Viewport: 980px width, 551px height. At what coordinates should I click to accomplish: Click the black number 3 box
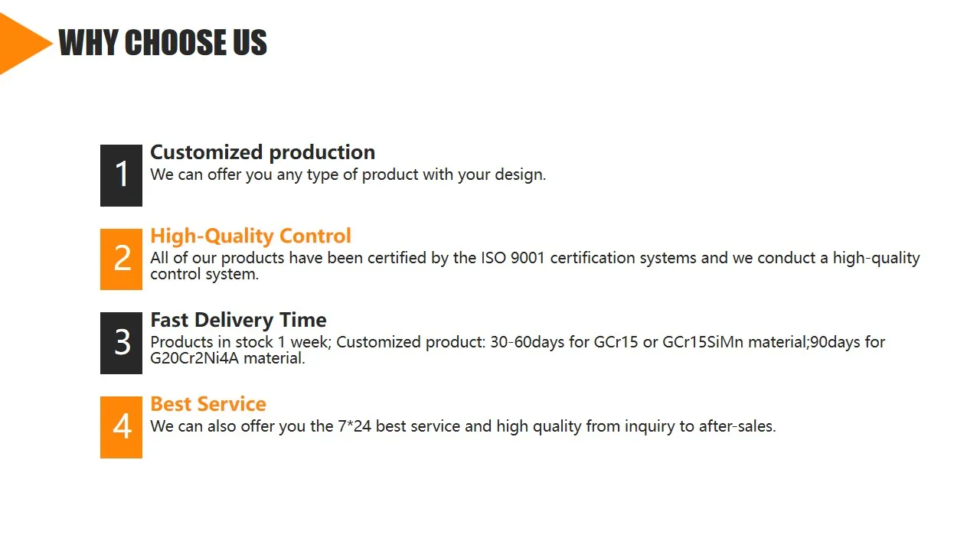(121, 343)
